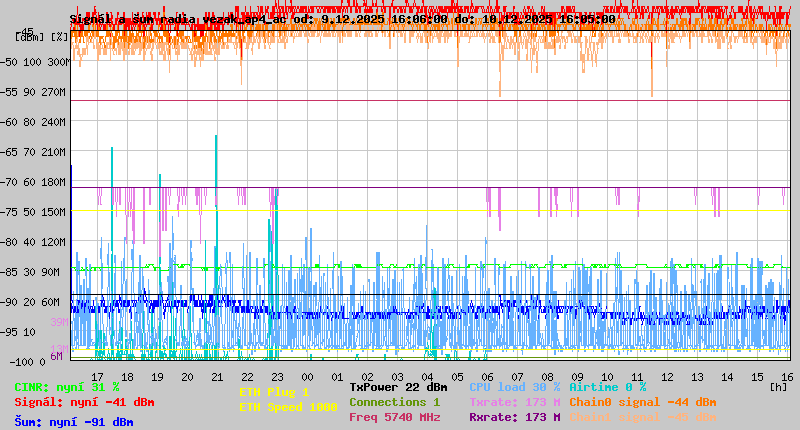Click the '-70 60 180M' y-axis label
Screen dimensions: 800x430
coord(33,182)
